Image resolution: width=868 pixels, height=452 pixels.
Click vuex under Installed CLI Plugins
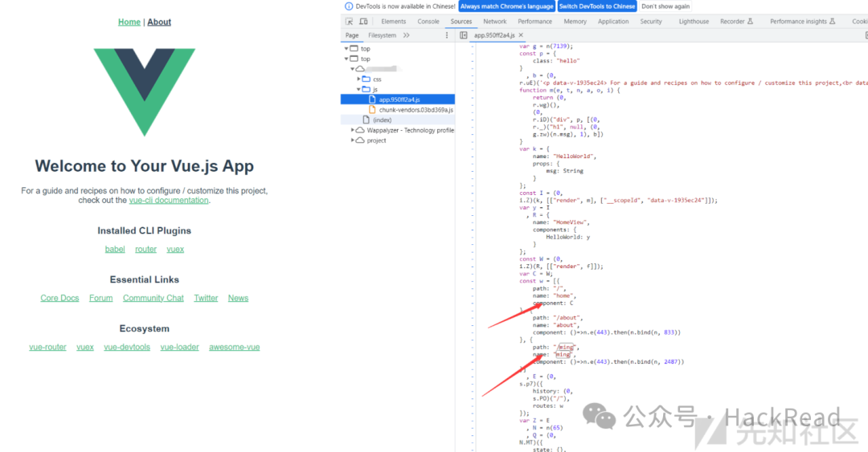tap(175, 249)
